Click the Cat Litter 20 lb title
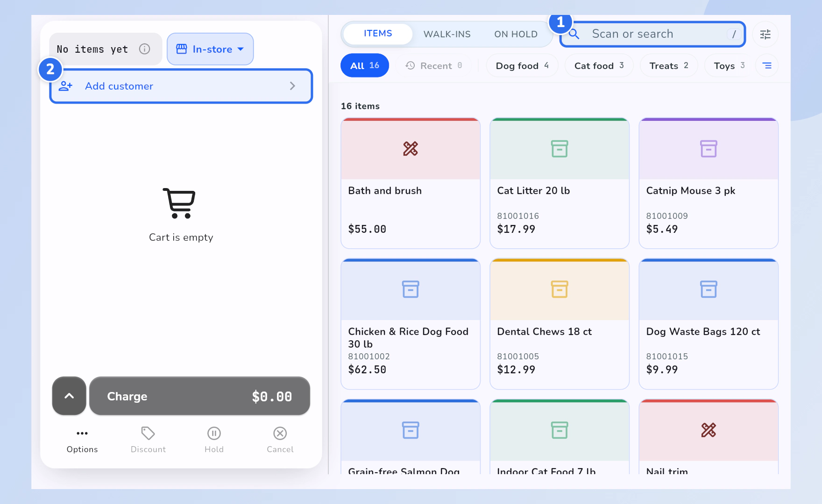Viewport: 822px width, 504px height. 533,191
